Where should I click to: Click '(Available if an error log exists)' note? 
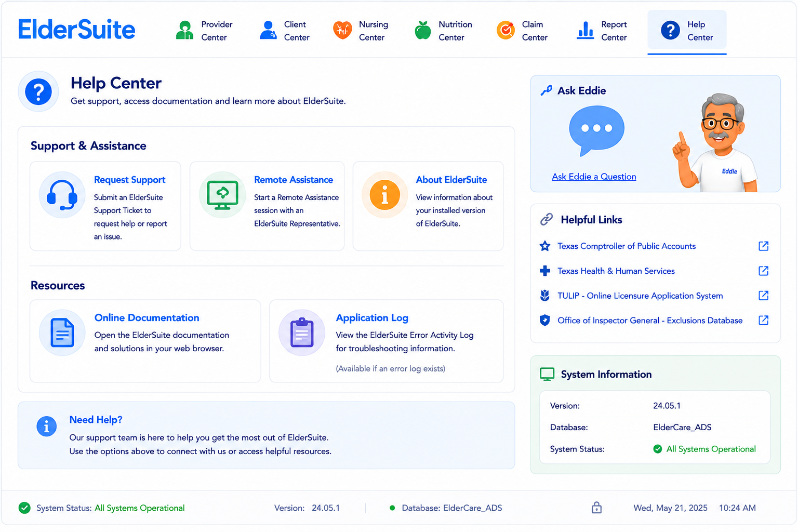click(391, 369)
